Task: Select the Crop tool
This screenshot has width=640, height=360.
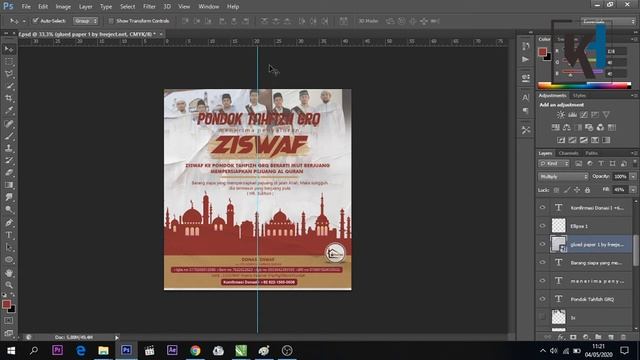Action: pos(9,98)
